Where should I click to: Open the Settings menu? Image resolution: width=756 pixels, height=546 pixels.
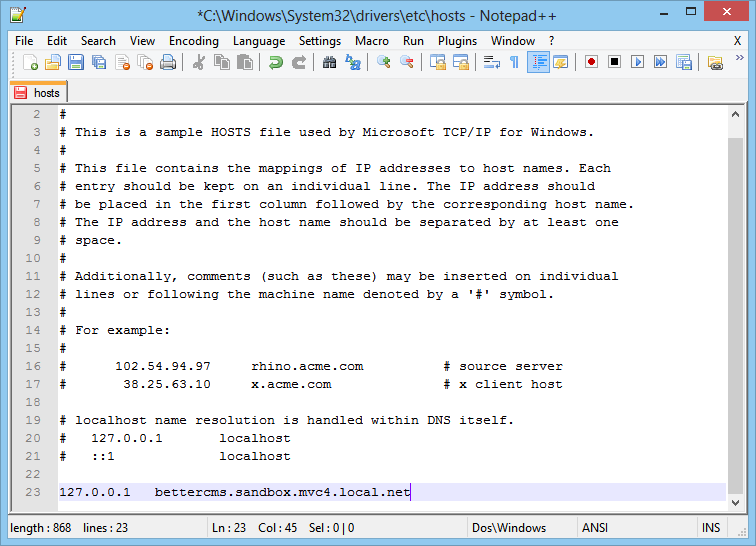[x=320, y=41]
